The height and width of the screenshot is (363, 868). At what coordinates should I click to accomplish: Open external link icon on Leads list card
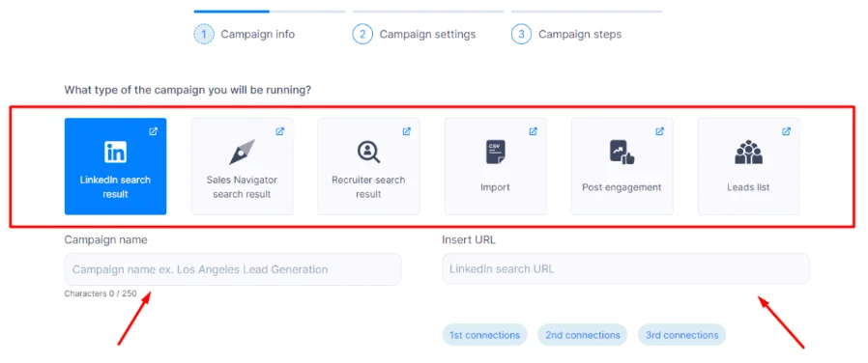[x=787, y=131]
